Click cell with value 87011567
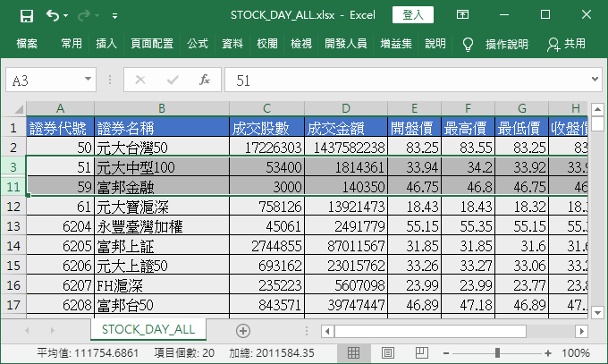This screenshot has height=364, width=608. point(346,246)
